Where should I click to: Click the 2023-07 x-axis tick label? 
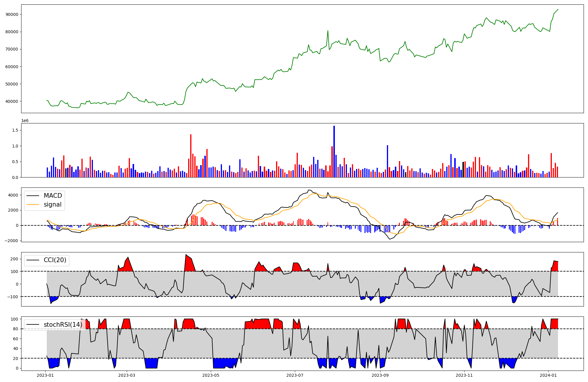click(295, 375)
